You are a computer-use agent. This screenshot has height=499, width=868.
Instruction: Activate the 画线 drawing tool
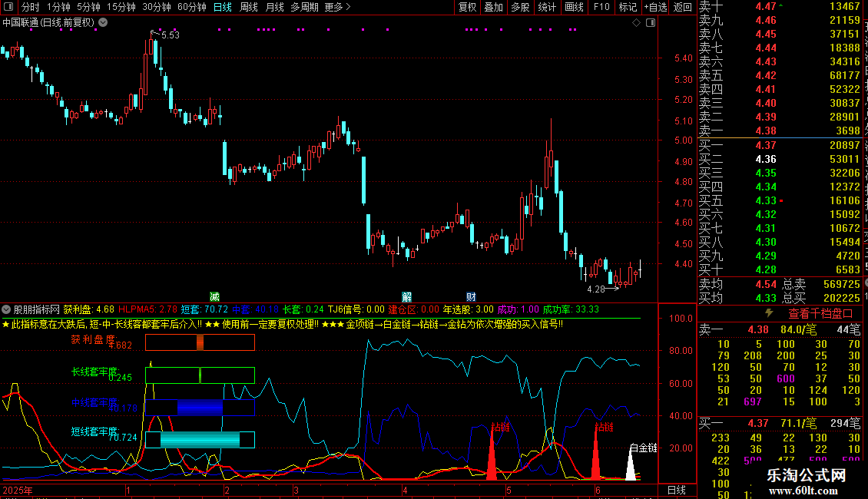(574, 7)
